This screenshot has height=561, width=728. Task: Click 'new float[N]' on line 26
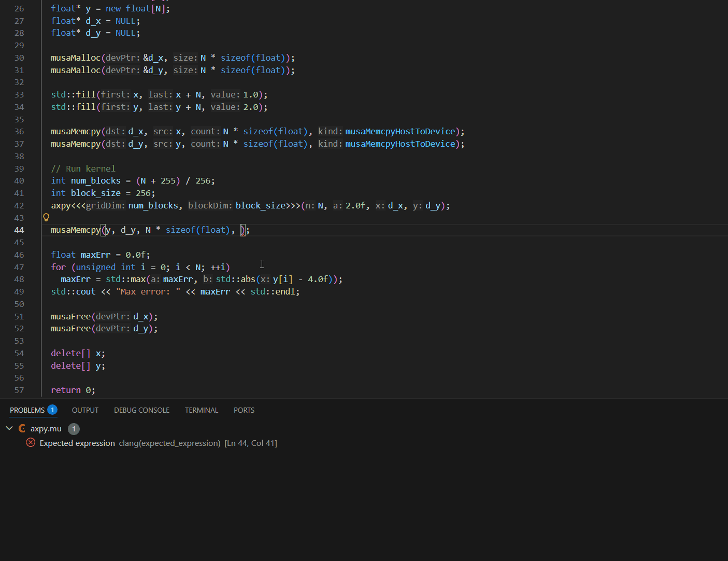pyautogui.click(x=136, y=8)
